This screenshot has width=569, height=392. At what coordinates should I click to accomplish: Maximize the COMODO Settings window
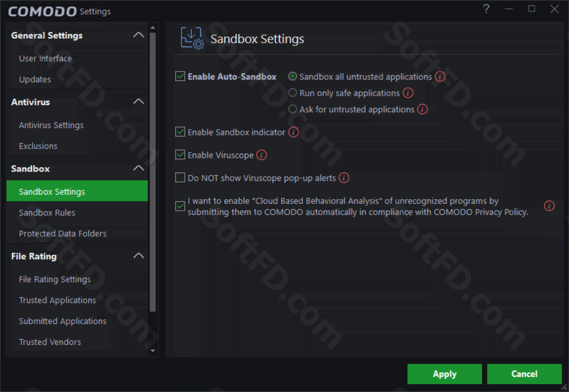tap(532, 9)
